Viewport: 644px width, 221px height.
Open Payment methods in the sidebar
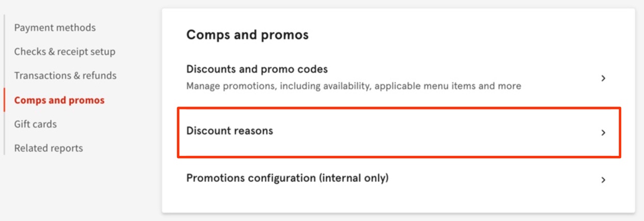(55, 28)
